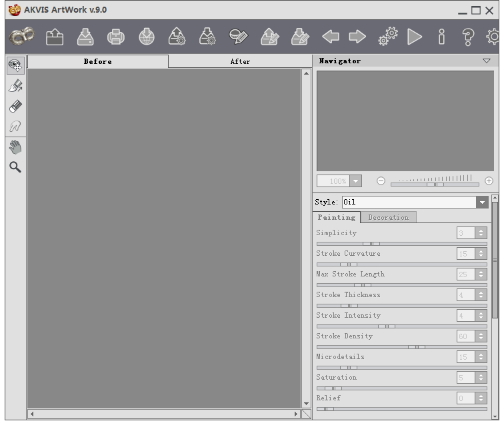The width and height of the screenshot is (504, 425).
Task: Maximize the AKVIS ArtWork window
Action: point(476,11)
